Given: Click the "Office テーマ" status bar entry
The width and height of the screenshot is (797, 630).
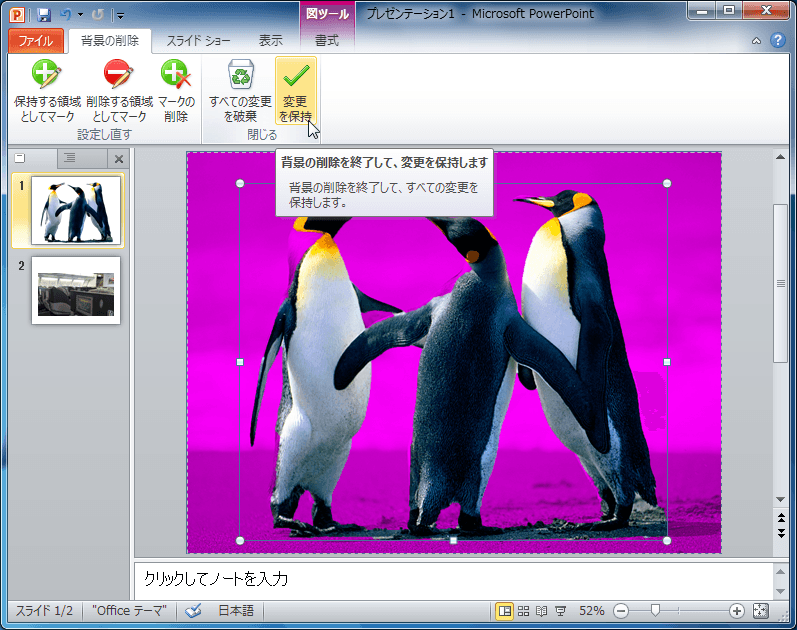Looking at the screenshot, I should (x=129, y=611).
